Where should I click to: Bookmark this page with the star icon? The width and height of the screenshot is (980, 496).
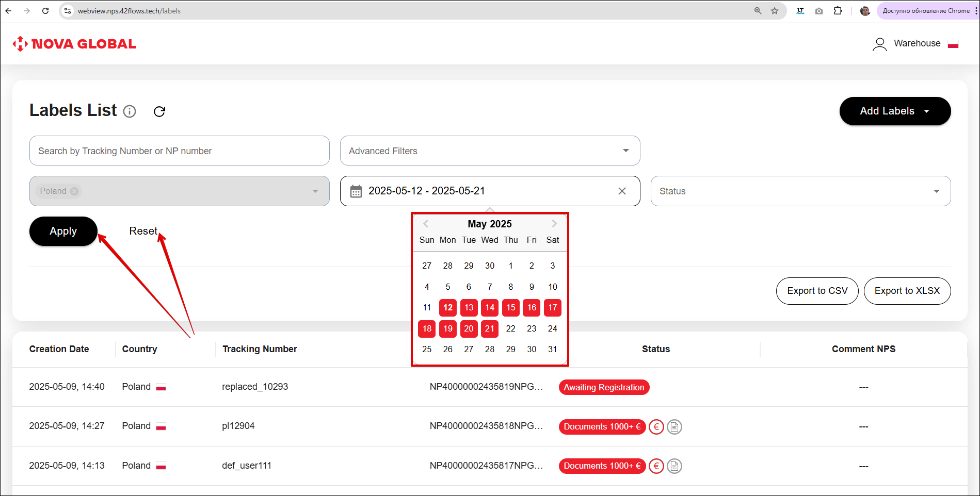775,11
